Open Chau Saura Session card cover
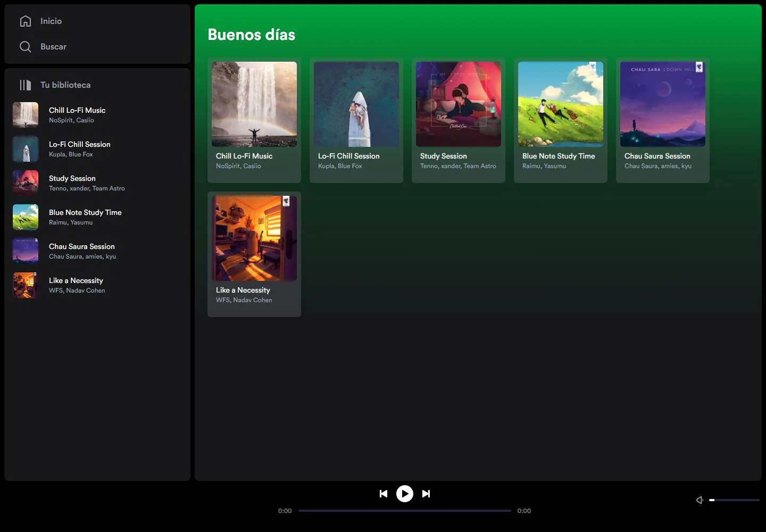This screenshot has height=532, width=766. click(x=663, y=104)
